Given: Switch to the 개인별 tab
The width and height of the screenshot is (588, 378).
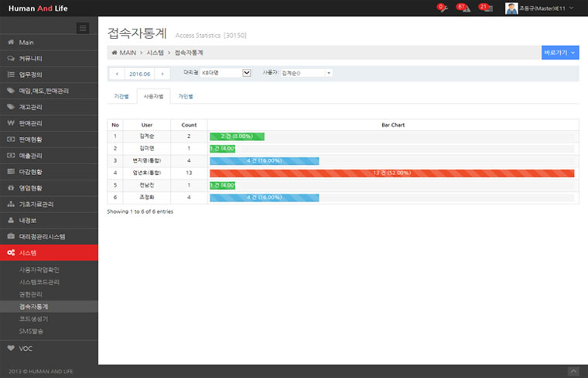Looking at the screenshot, I should [186, 97].
